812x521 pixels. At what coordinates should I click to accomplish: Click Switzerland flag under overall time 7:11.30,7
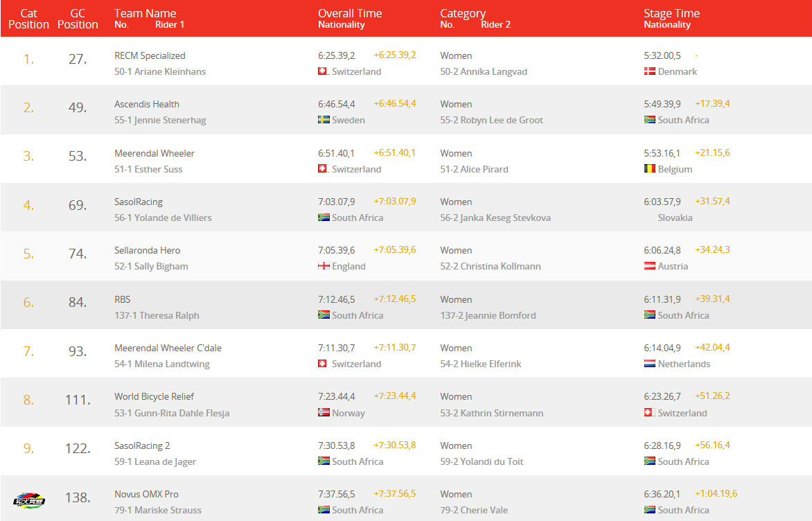(x=323, y=364)
